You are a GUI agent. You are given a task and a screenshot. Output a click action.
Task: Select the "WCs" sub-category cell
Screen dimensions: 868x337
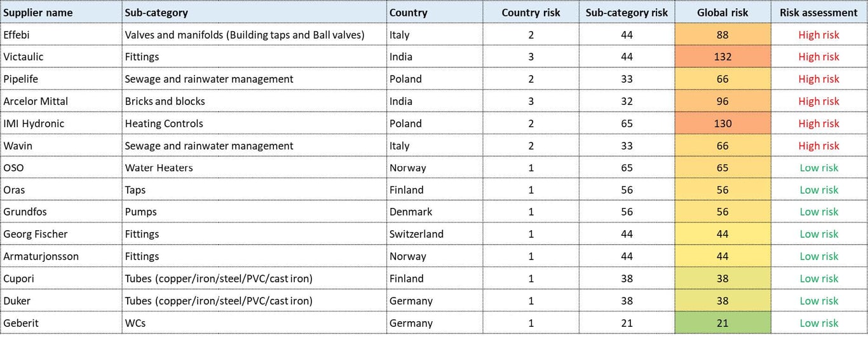[135, 323]
